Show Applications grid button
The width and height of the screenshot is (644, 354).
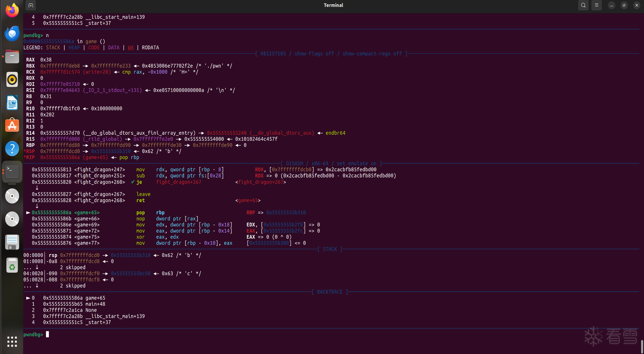[x=12, y=341]
